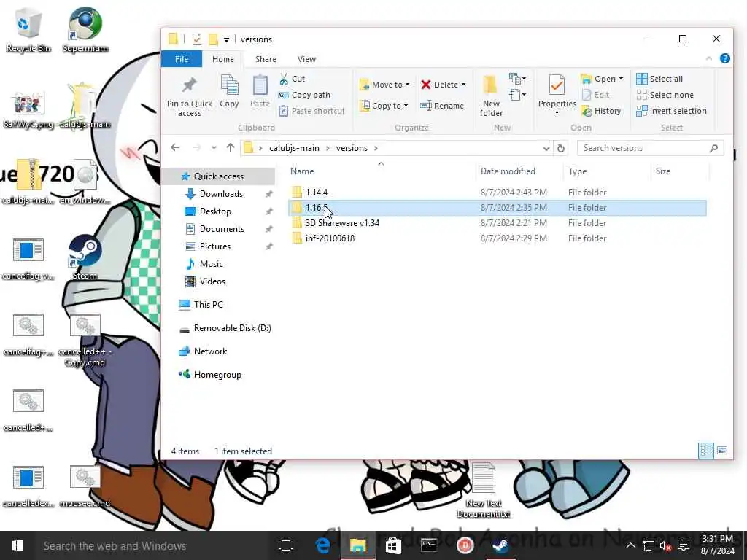Click the Copy ribbon button

point(229,91)
